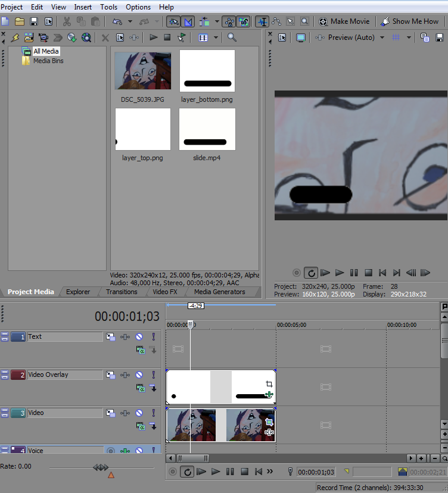Open project properties from the main toolbar
Image resolution: width=448 pixels, height=493 pixels.
[x=48, y=21]
